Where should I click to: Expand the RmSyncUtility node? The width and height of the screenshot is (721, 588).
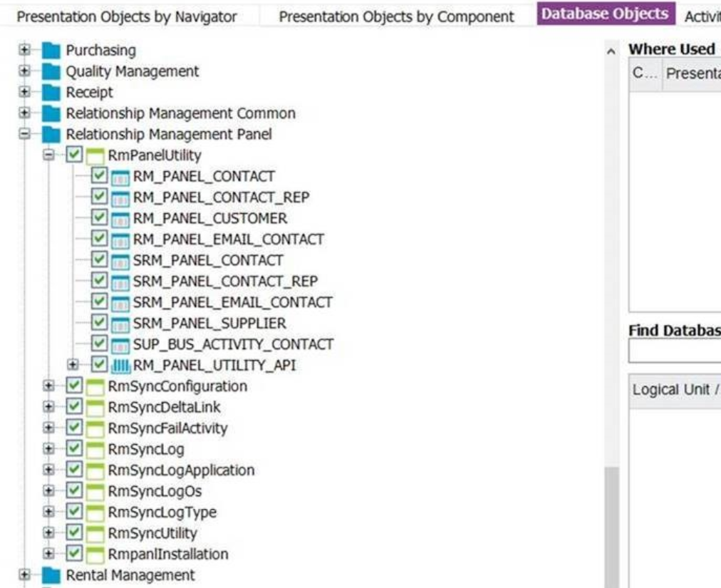point(48,533)
